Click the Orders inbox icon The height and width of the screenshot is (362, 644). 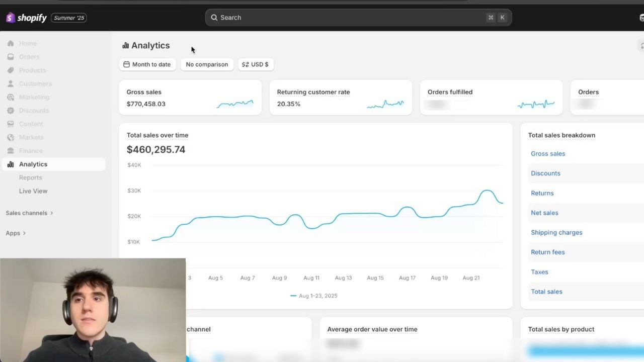[11, 57]
